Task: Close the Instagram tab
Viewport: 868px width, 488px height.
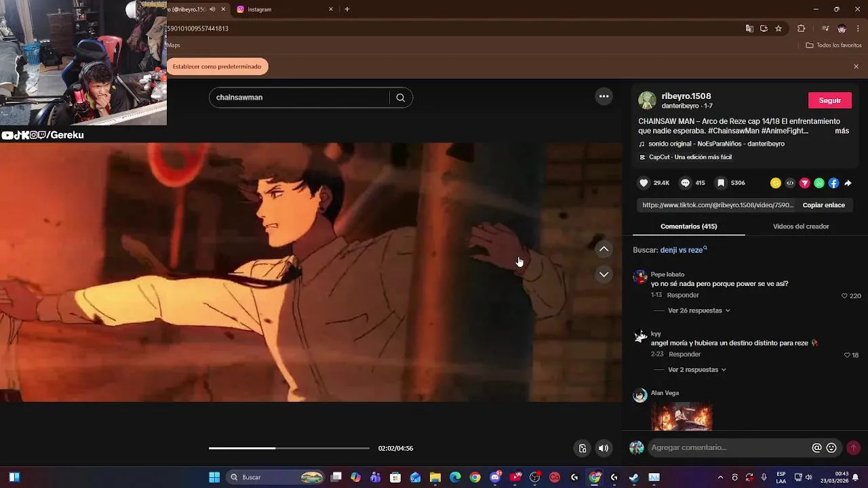Action: [x=331, y=9]
